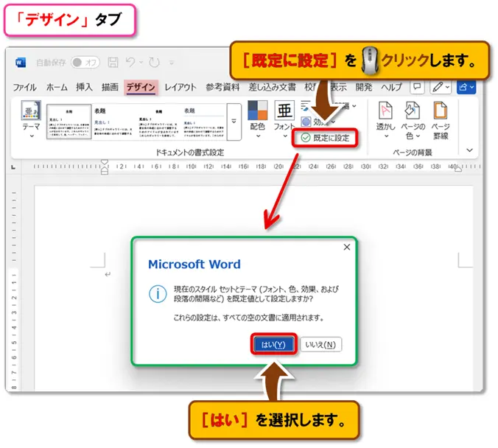Open the 効果 (Effects) dropdown
The height and width of the screenshot is (448, 498).
[x=318, y=122]
